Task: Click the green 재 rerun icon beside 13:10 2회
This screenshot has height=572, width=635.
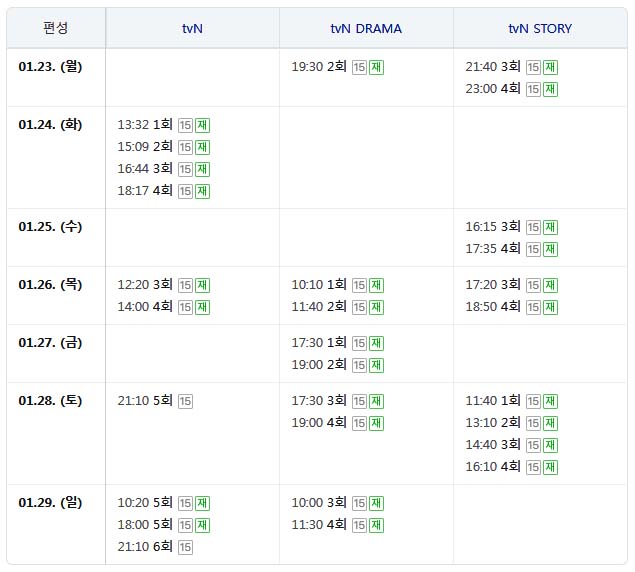Action: (550, 423)
